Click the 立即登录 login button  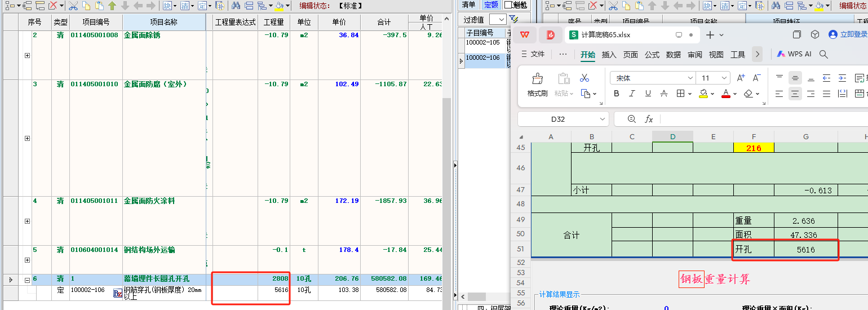(x=848, y=34)
